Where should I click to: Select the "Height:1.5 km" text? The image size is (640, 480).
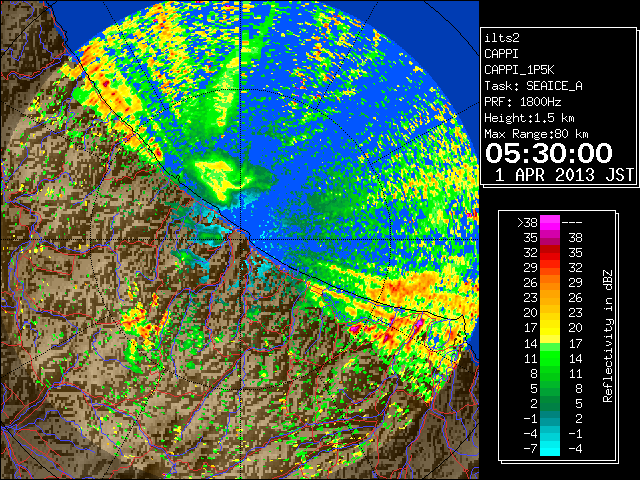tap(529, 118)
